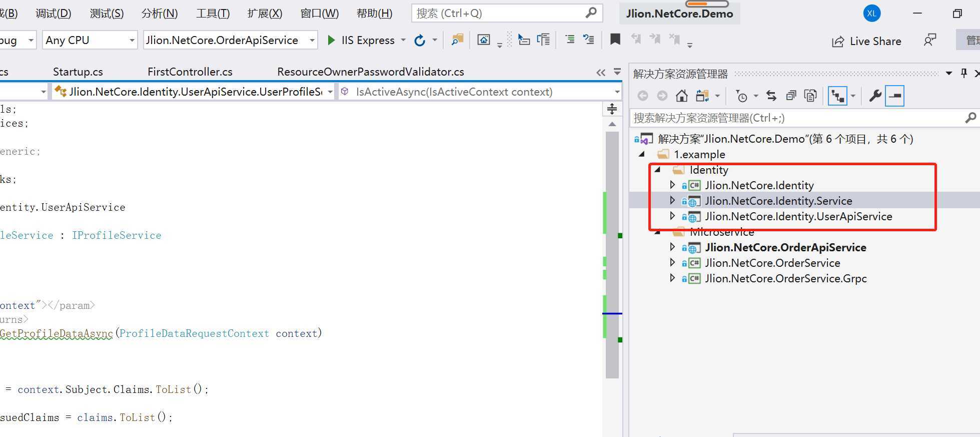Switch to the Startup.cs tab
980x437 pixels.
pyautogui.click(x=78, y=72)
